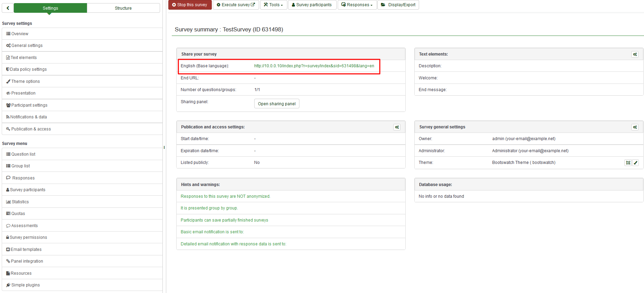The image size is (644, 293).
Task: Click the theme editor icon beside paintbrush
Action: 628,163
